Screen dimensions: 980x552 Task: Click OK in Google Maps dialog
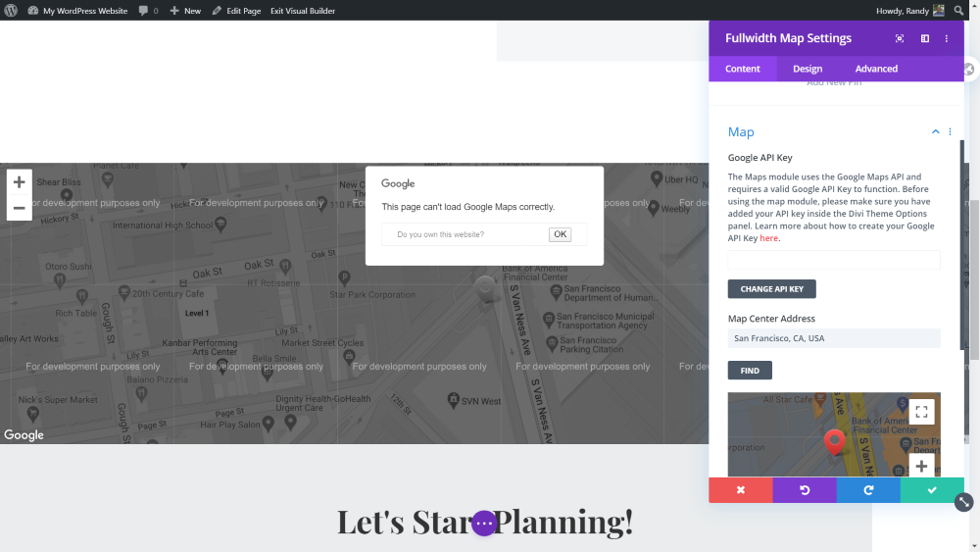point(560,234)
